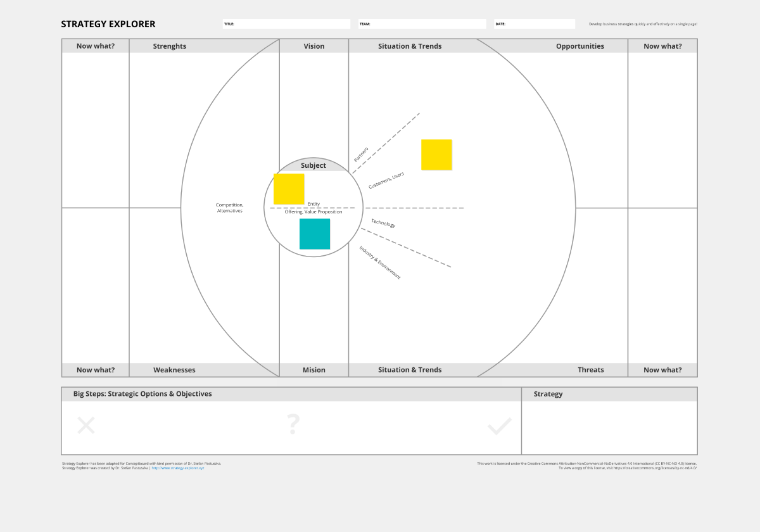The height and width of the screenshot is (532, 760).
Task: Click the Mision header
Action: pyautogui.click(x=314, y=370)
